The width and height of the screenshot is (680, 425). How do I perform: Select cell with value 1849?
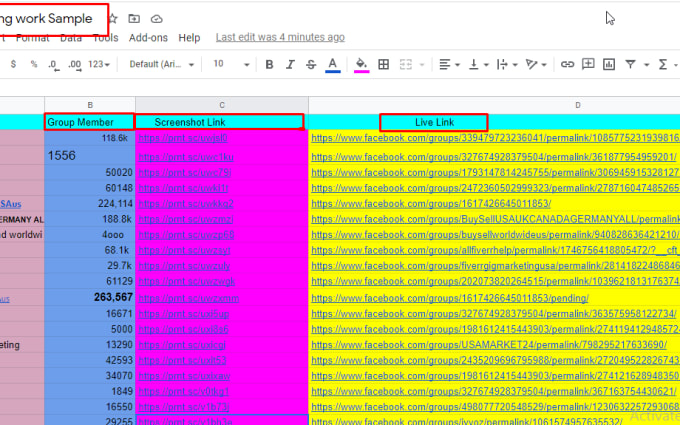(90, 391)
